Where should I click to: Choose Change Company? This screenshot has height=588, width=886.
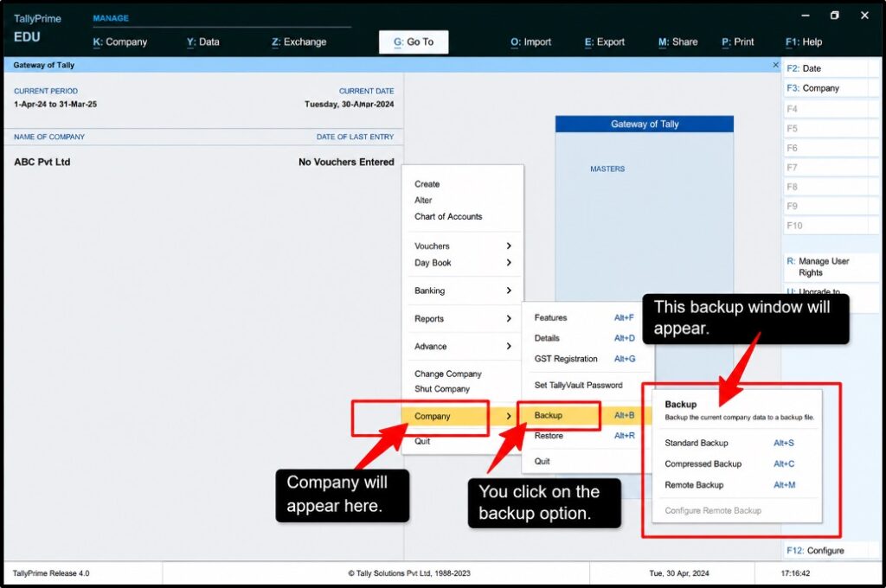coord(448,374)
